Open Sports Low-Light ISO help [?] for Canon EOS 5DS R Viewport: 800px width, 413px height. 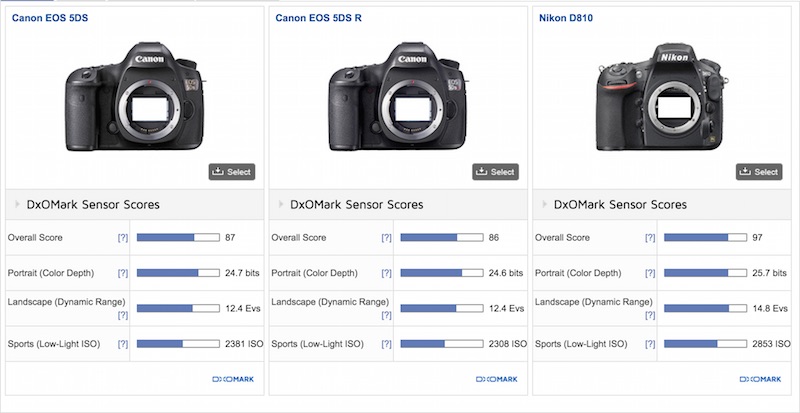click(x=387, y=344)
